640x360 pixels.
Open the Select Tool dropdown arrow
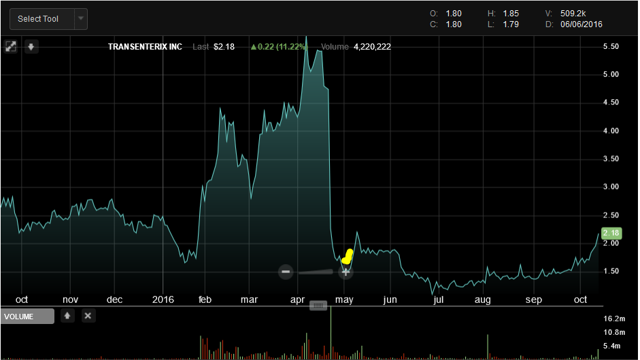[x=81, y=19]
